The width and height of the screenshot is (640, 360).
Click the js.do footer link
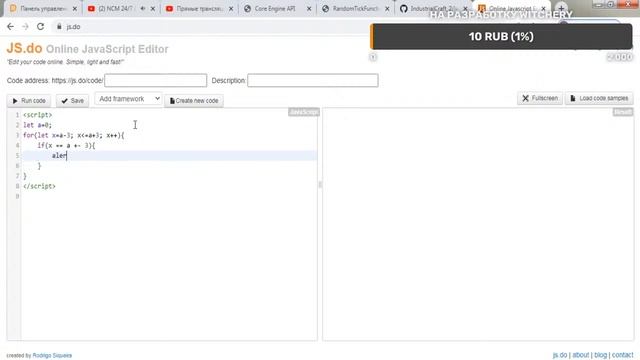tap(560, 355)
